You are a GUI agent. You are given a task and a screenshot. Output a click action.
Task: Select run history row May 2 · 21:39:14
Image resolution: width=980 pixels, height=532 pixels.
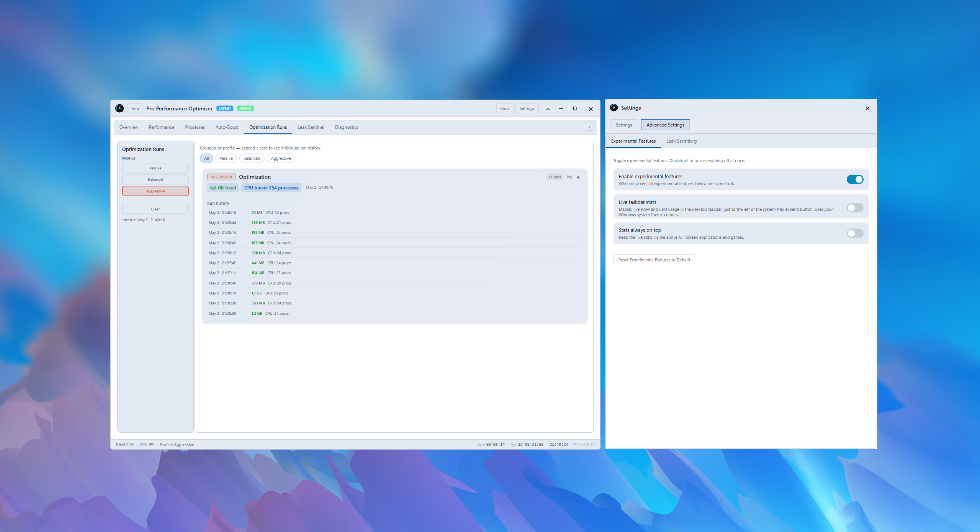pyautogui.click(x=394, y=233)
